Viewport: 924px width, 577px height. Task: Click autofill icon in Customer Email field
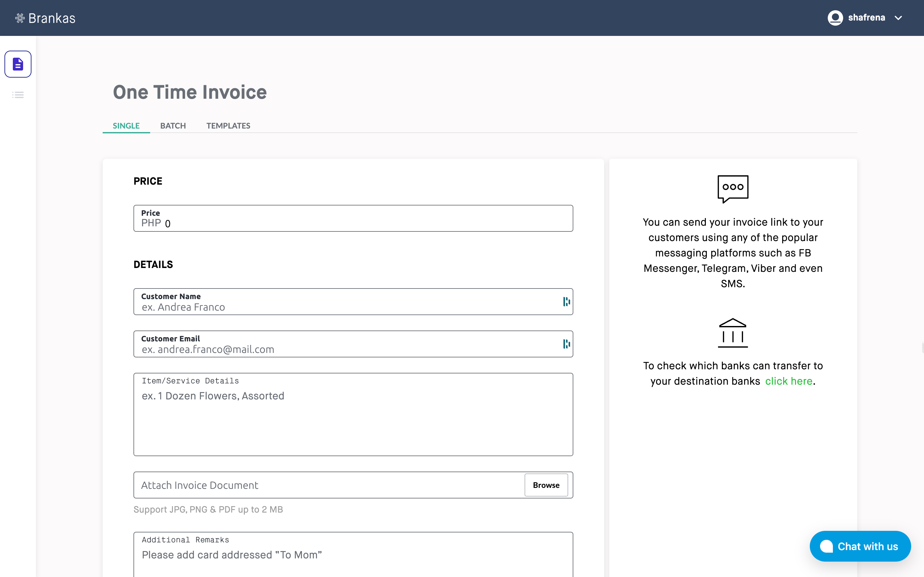[x=566, y=344]
